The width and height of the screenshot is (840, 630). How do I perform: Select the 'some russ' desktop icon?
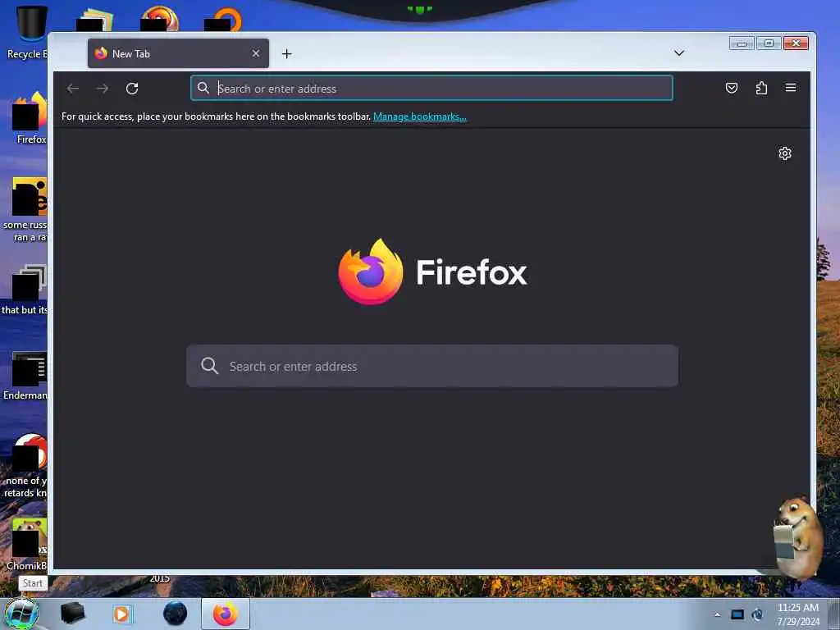coord(25,210)
